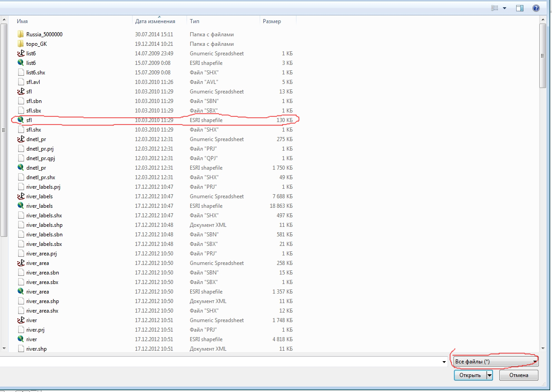Viewport: 552px width, 392px height.
Task: Click the date '19.12.2014 10:21'
Action: pyautogui.click(x=154, y=44)
